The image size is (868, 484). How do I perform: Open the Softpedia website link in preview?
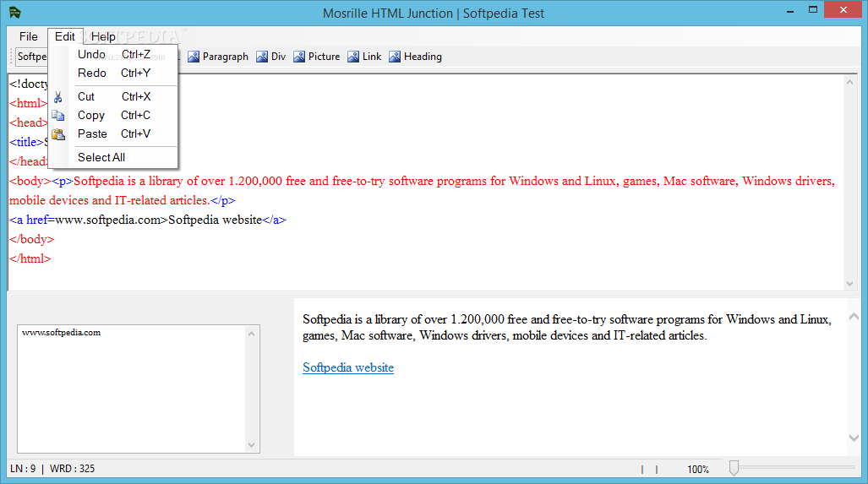pos(348,367)
